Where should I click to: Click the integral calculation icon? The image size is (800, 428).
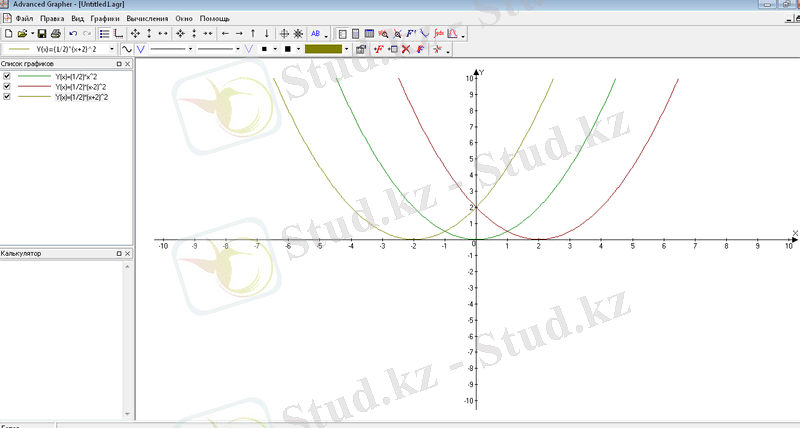coord(439,34)
